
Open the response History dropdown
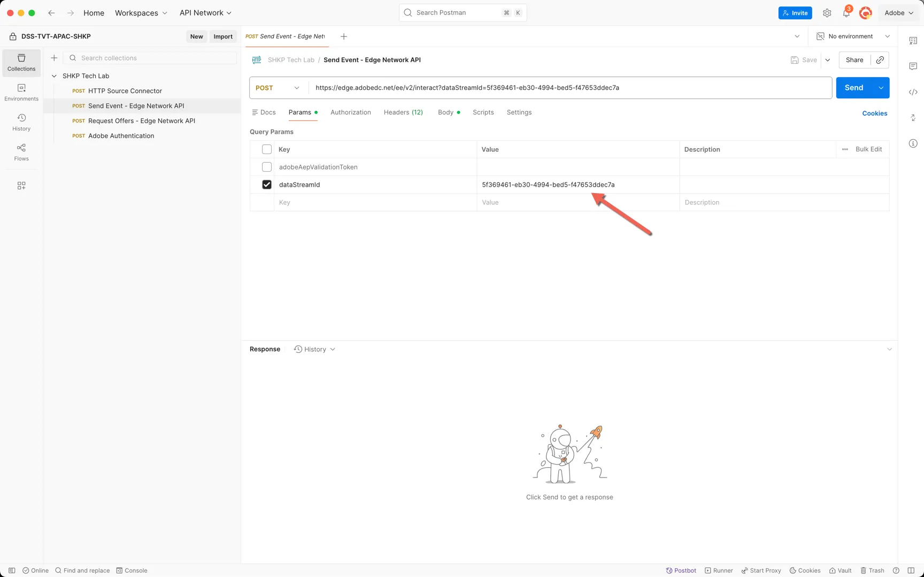[x=315, y=349]
